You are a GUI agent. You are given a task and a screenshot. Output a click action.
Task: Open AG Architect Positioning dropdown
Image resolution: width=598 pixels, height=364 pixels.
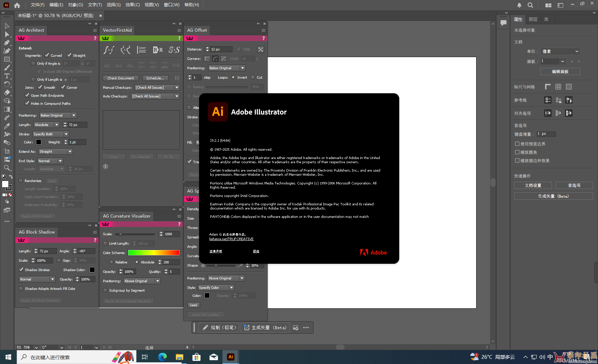[x=58, y=116]
